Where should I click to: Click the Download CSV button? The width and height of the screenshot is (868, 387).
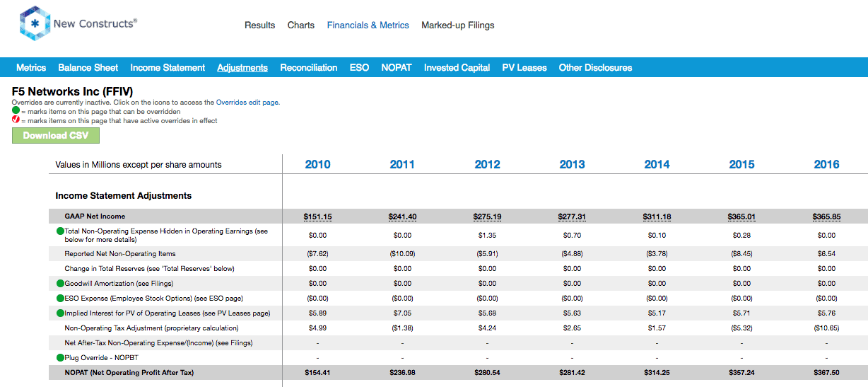point(56,136)
